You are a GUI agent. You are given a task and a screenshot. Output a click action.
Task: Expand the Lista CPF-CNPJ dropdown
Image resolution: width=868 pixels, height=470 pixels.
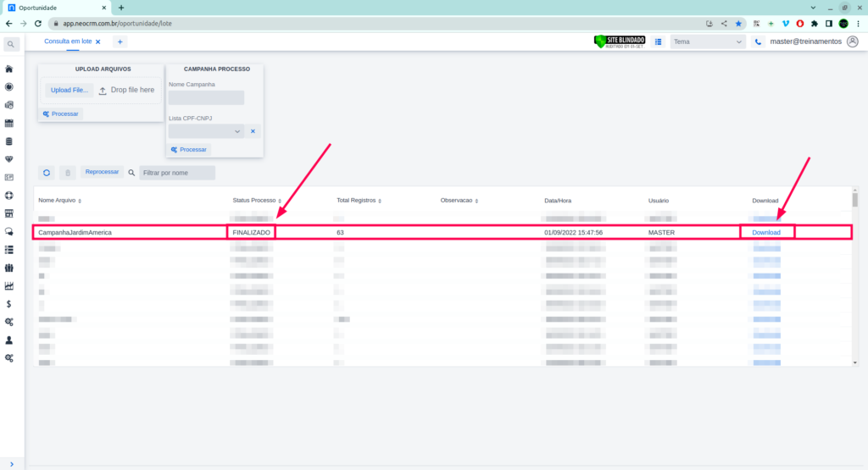point(206,131)
